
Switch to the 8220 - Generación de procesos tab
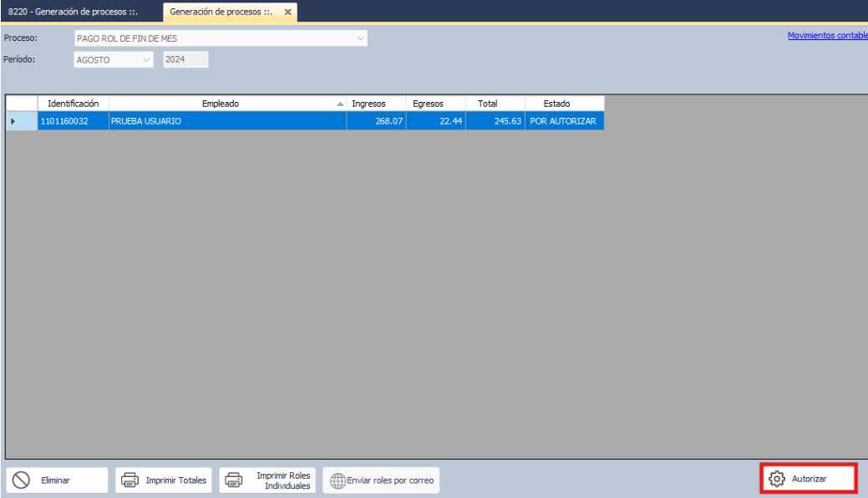pos(79,12)
